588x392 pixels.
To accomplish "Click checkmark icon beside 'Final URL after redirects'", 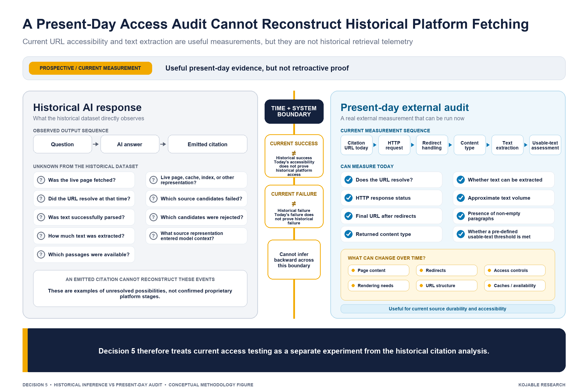I will tap(348, 216).
